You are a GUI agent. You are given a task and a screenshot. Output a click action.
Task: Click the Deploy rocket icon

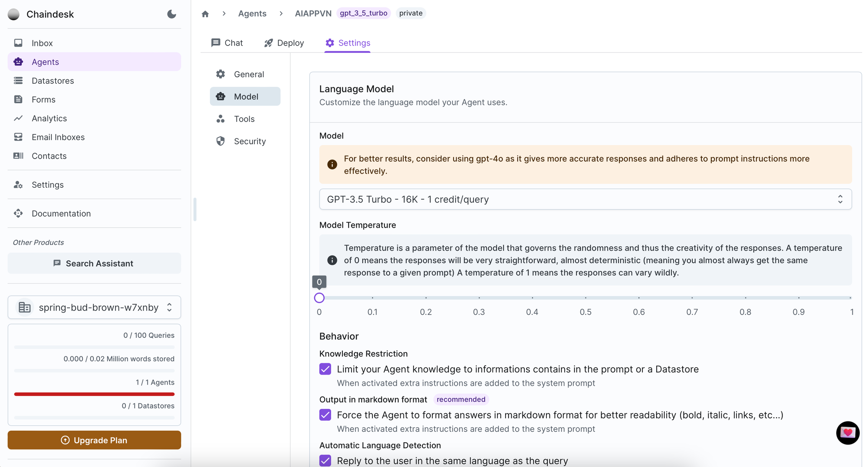[x=269, y=42]
